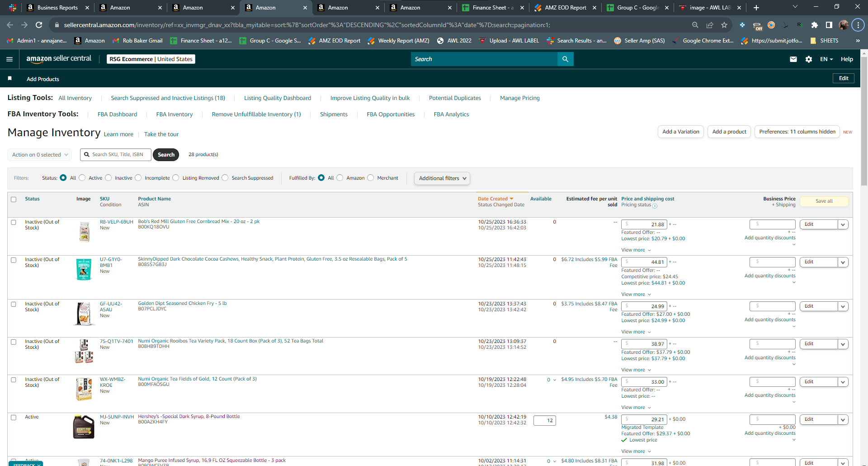
Task: Switch to the AMZ EOD Report browser tab
Action: [566, 8]
